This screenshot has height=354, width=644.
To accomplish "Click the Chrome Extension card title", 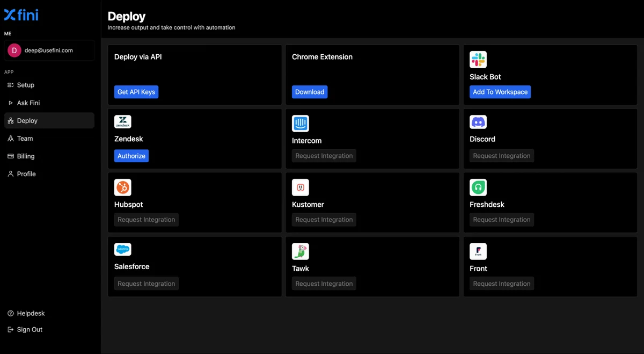I will tap(322, 57).
